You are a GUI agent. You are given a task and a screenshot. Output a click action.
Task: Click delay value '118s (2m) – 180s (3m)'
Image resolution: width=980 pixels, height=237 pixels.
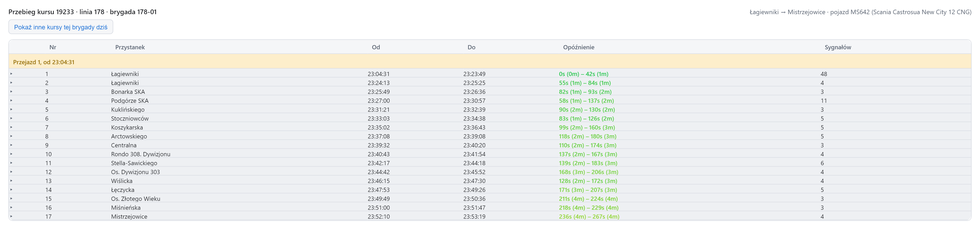click(588, 136)
